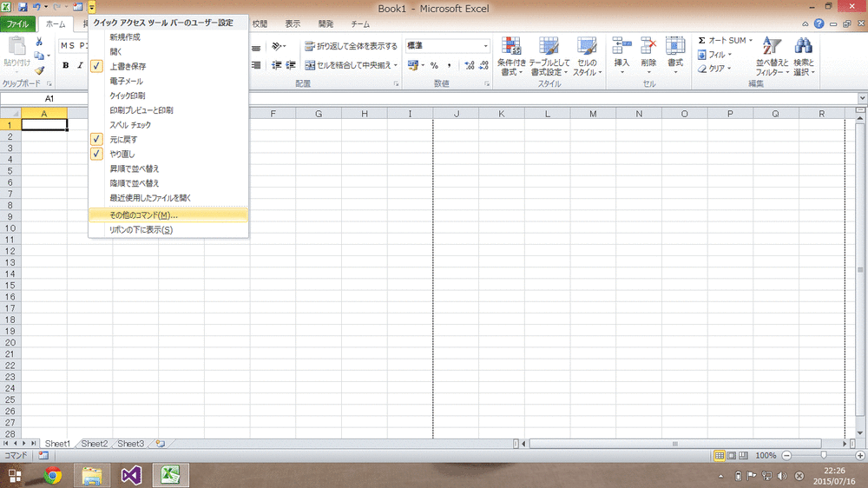Switch to Sheet2 worksheet tab
Screen dimensions: 868x488
tap(94, 444)
